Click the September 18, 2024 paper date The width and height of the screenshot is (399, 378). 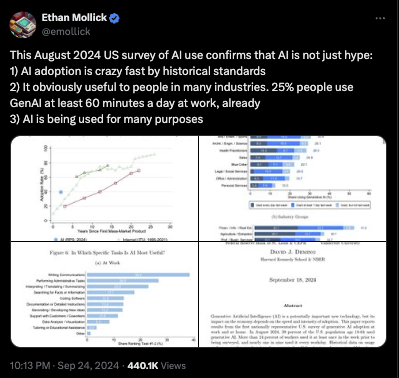[x=293, y=280]
